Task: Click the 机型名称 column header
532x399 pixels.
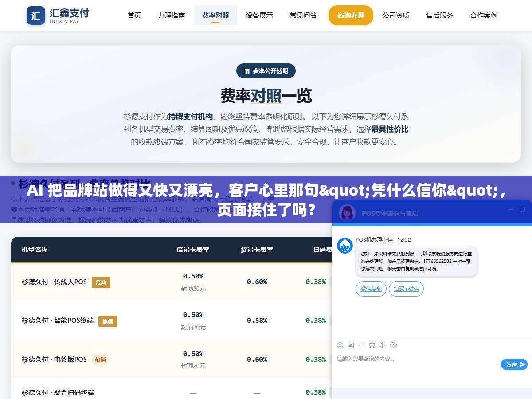Action: [35, 250]
